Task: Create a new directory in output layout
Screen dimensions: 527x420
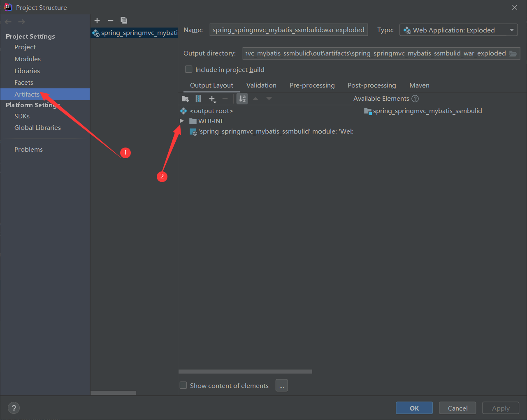Action: (185, 99)
